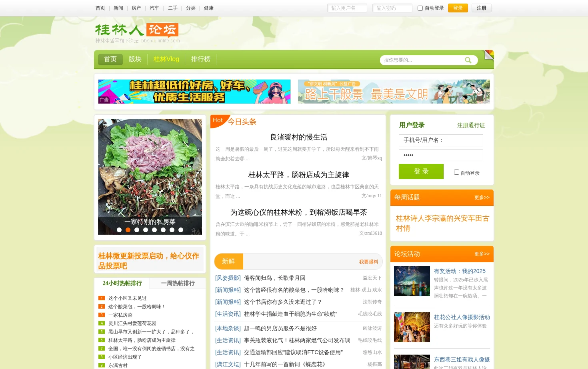Click 汽车 in the top menu

tap(154, 8)
